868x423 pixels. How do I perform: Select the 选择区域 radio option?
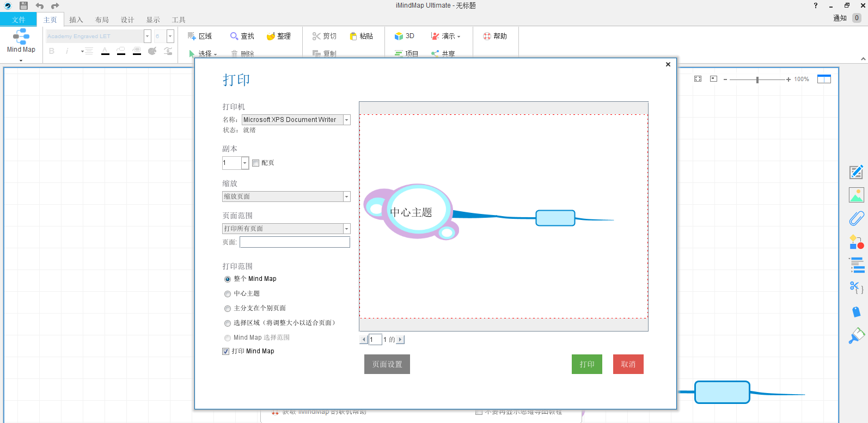click(x=228, y=323)
